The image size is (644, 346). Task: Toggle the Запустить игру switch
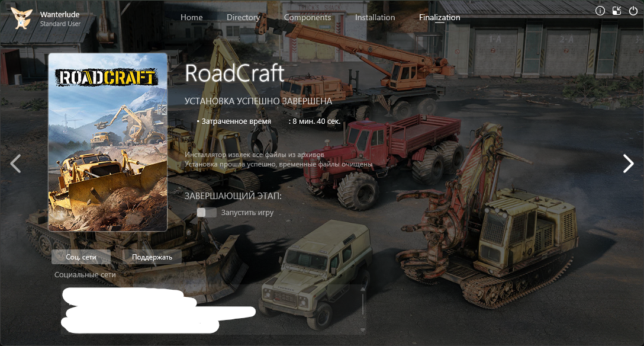(206, 213)
